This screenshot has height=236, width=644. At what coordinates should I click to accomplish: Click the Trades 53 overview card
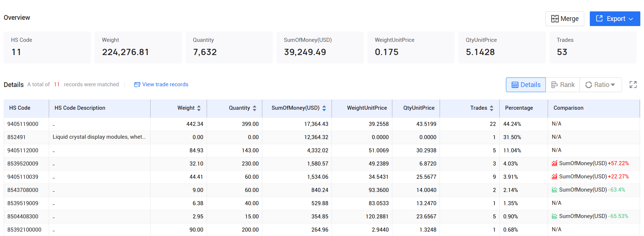[593, 47]
